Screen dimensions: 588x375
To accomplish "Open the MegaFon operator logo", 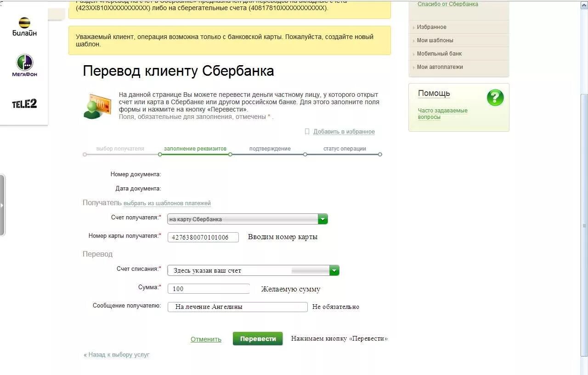I will 24,65.
